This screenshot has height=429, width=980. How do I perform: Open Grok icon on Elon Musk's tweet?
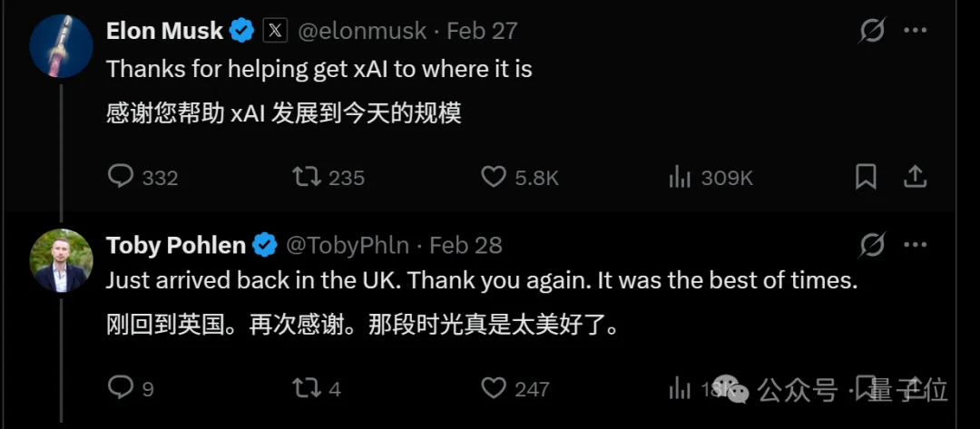872,31
